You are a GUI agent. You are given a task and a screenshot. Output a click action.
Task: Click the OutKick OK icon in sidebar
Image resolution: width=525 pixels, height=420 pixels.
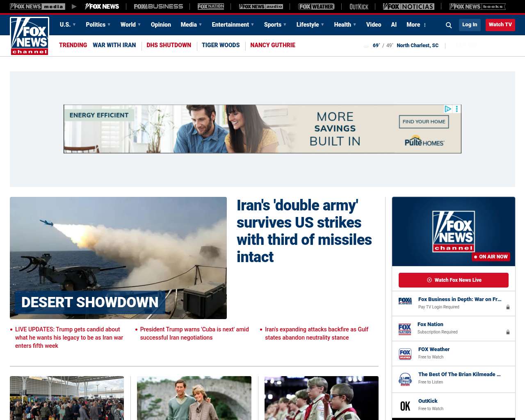[405, 406]
